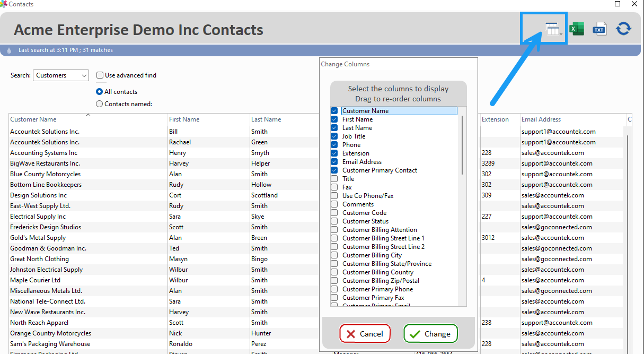Image resolution: width=644 pixels, height=354 pixels.
Task: Check Customer Billing Country column
Action: pyautogui.click(x=334, y=272)
